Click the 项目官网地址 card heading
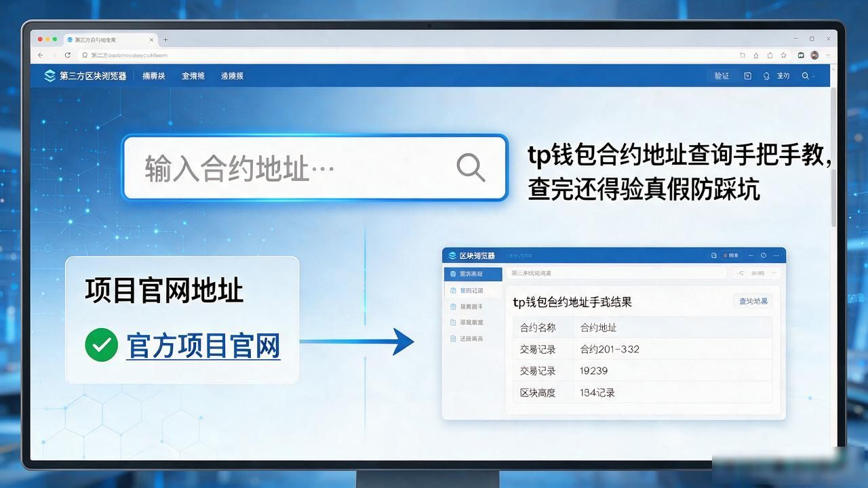The width and height of the screenshot is (868, 488). [164, 291]
